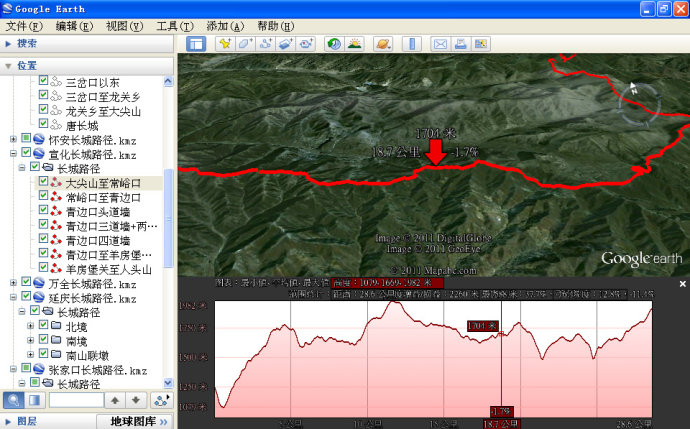This screenshot has height=429, width=690.
Task: Collapse the 延庆长城路径.kmz tree node
Action: [13, 297]
